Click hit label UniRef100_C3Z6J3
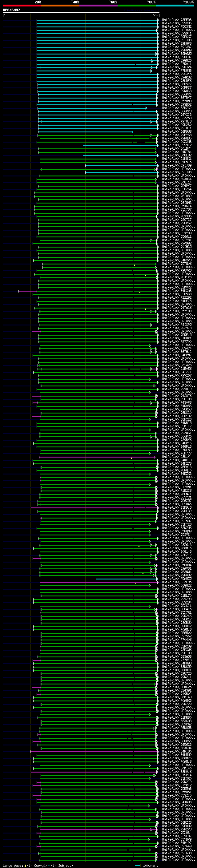 point(177,545)
